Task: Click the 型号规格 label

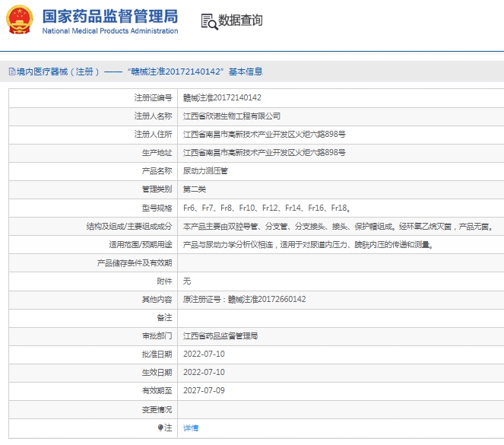Action: tap(157, 208)
